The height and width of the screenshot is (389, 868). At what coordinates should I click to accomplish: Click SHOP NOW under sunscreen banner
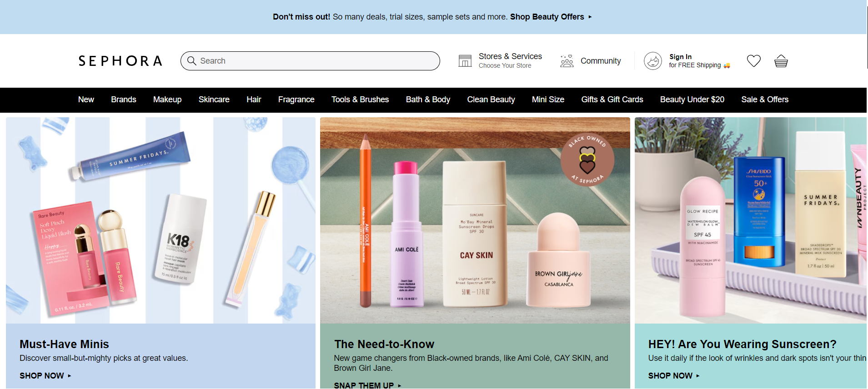(673, 376)
